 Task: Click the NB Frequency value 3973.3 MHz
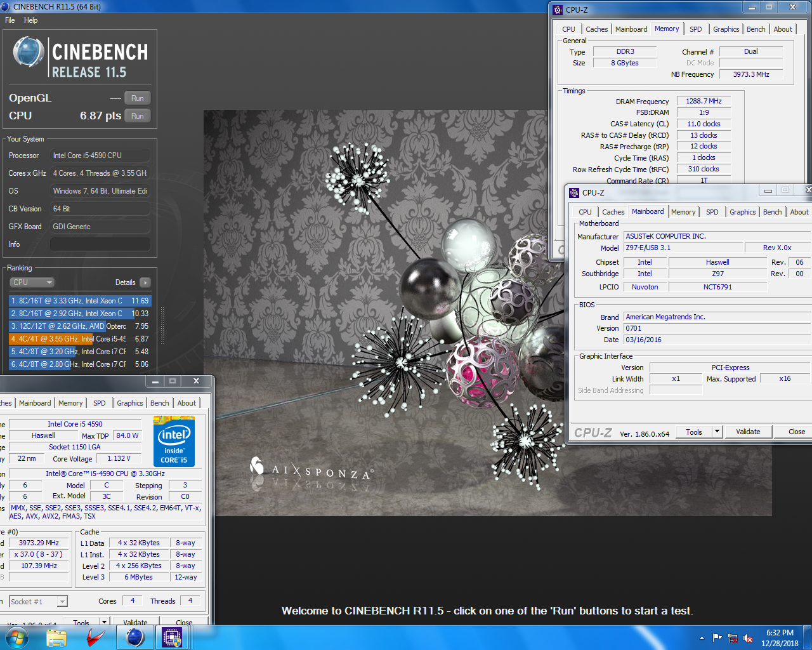(x=751, y=74)
